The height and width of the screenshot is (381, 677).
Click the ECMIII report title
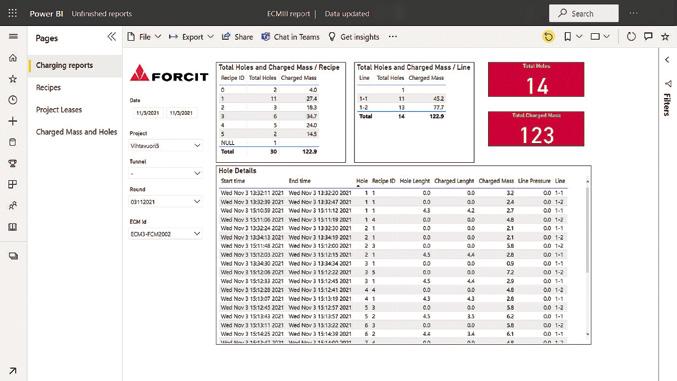point(288,13)
